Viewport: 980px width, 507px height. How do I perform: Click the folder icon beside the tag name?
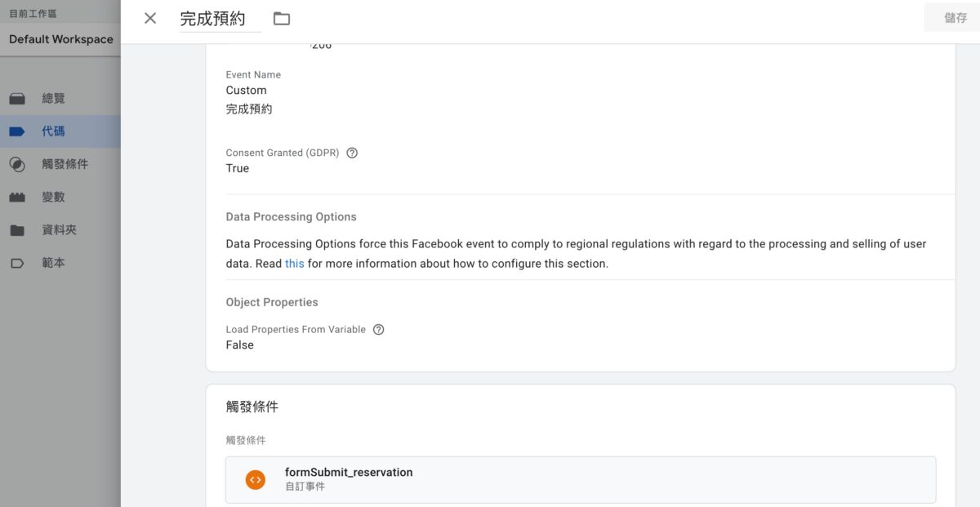pos(282,18)
